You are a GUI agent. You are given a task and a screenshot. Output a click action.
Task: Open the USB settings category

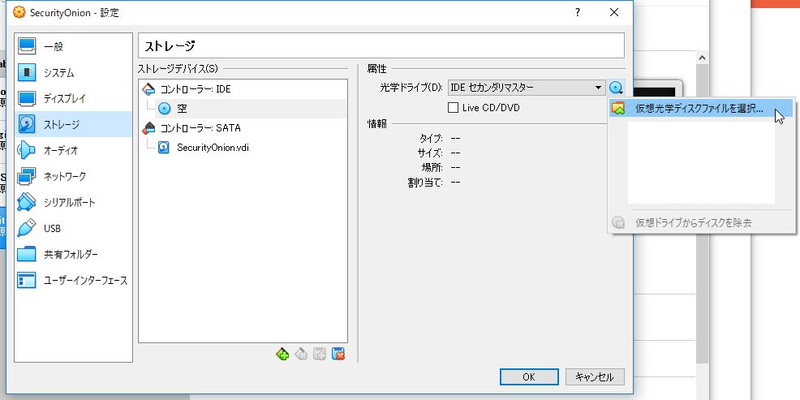point(73,229)
